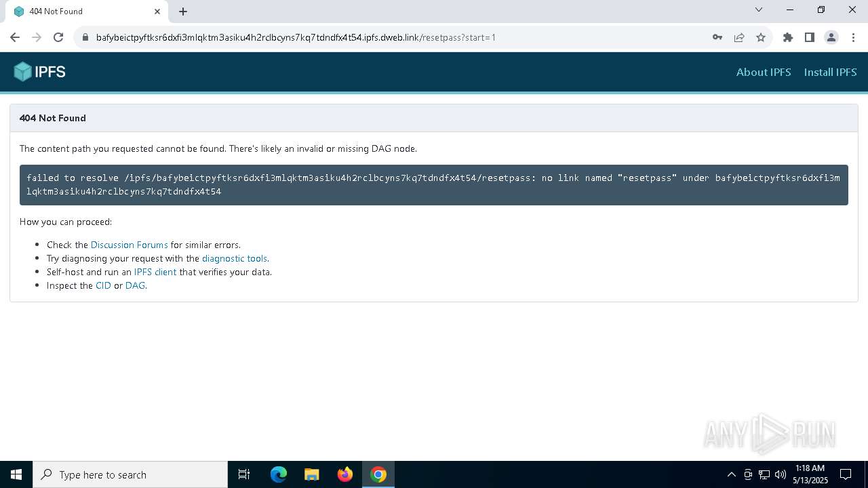Reload the current page
Viewport: 868px width, 488px height.
tap(58, 37)
